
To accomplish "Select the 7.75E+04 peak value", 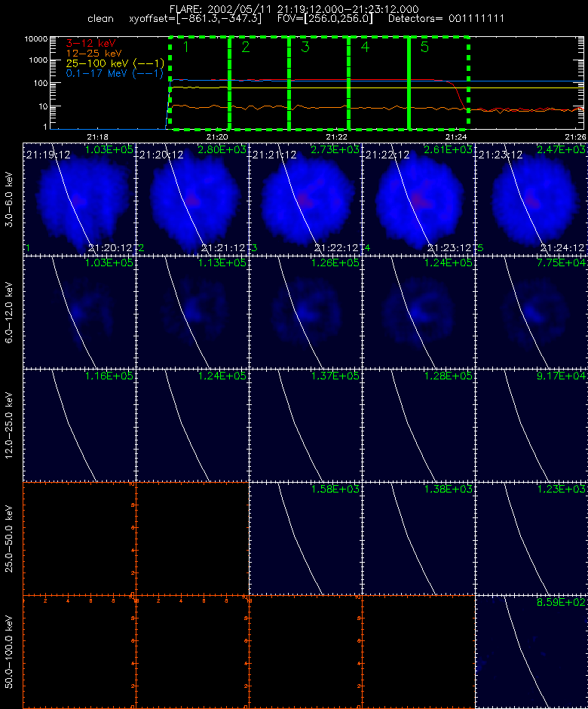I will coord(561,262).
